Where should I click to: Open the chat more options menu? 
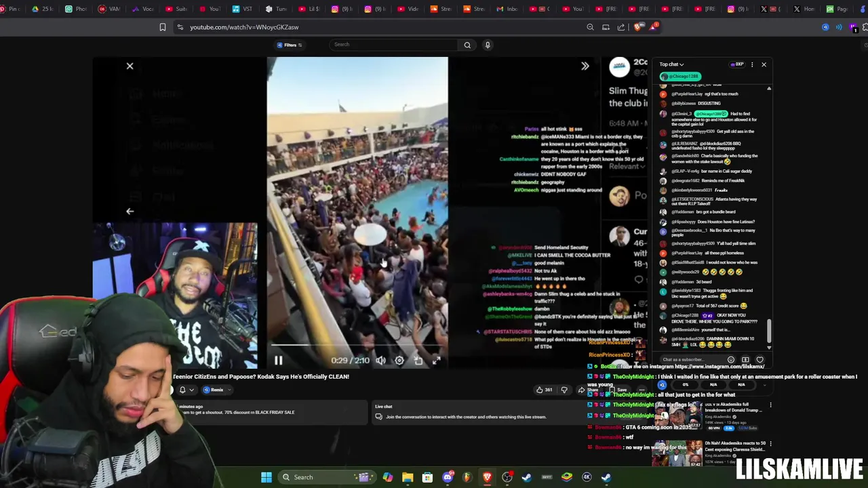pyautogui.click(x=751, y=64)
